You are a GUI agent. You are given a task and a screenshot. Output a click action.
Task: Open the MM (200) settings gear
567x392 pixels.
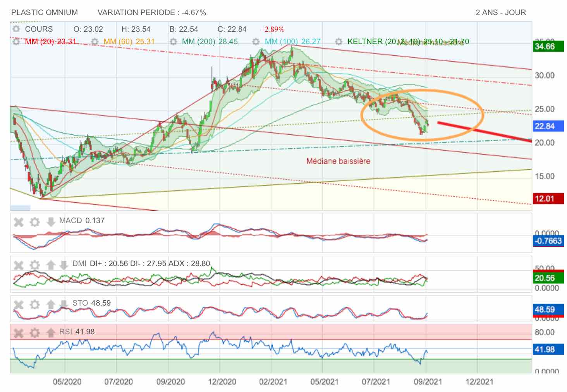click(x=173, y=41)
